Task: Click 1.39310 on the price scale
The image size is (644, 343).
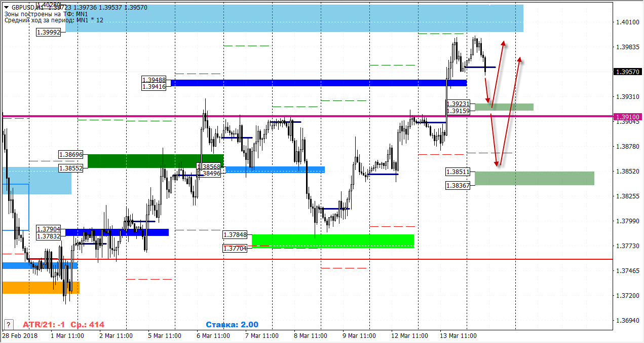Action: pyautogui.click(x=627, y=96)
